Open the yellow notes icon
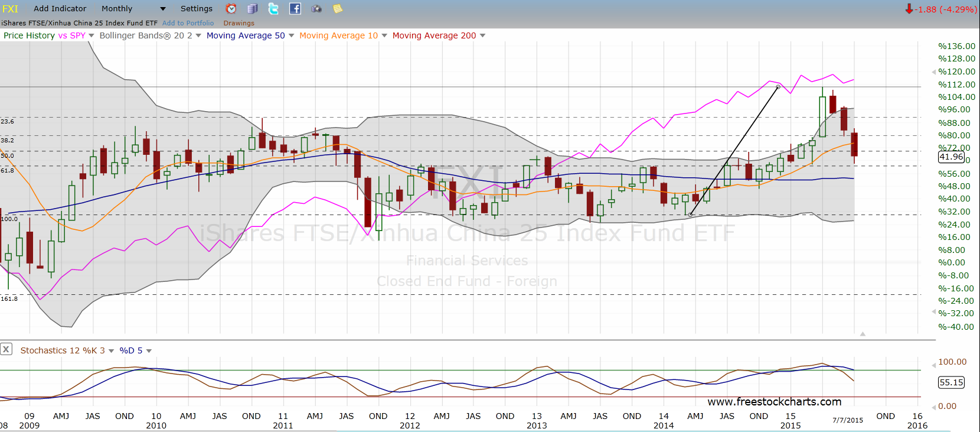 coord(338,9)
